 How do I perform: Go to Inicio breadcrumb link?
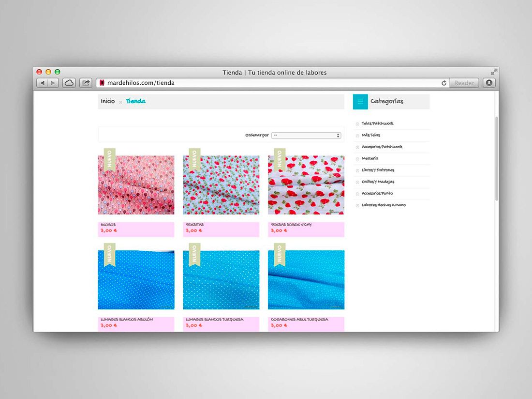click(x=108, y=101)
